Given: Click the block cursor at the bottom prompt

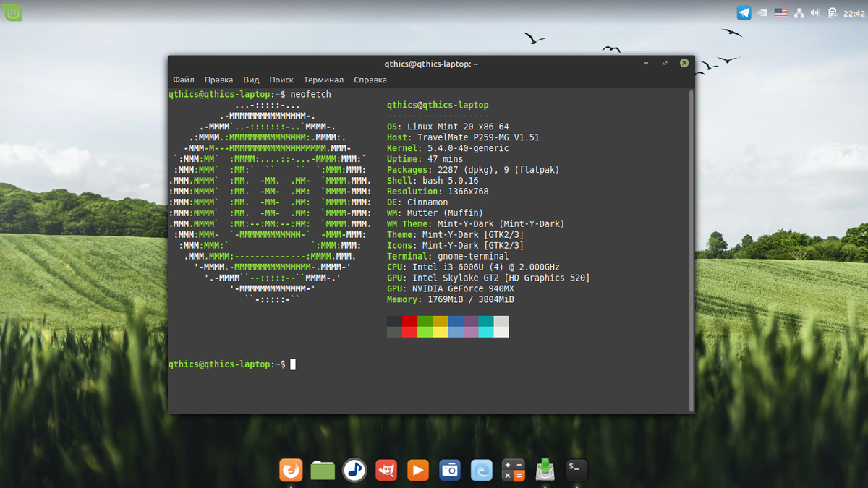Looking at the screenshot, I should point(293,364).
